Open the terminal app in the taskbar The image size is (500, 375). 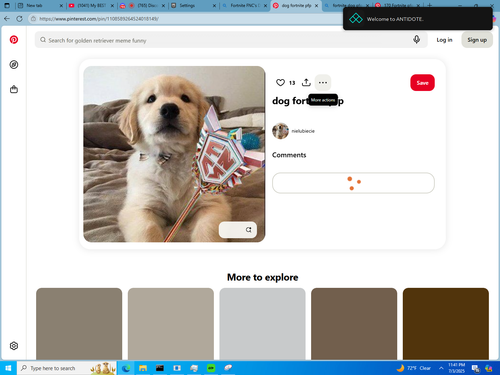click(x=160, y=368)
